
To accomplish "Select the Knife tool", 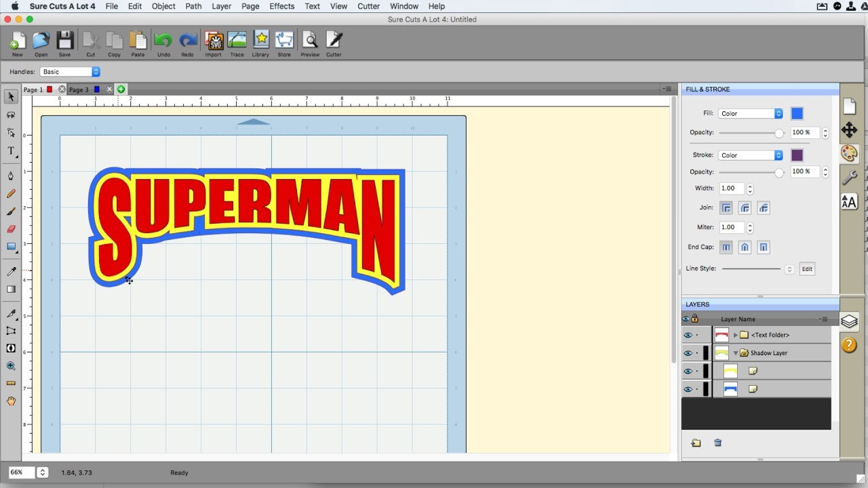I will click(11, 314).
